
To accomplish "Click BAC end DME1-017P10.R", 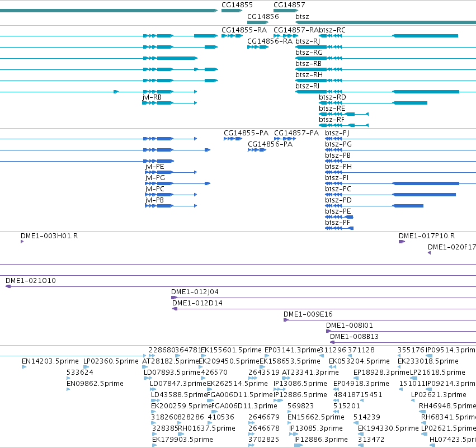I will click(x=402, y=242).
